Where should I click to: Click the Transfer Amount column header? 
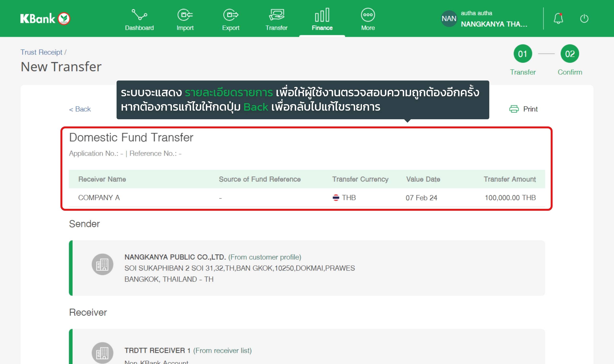pos(509,179)
